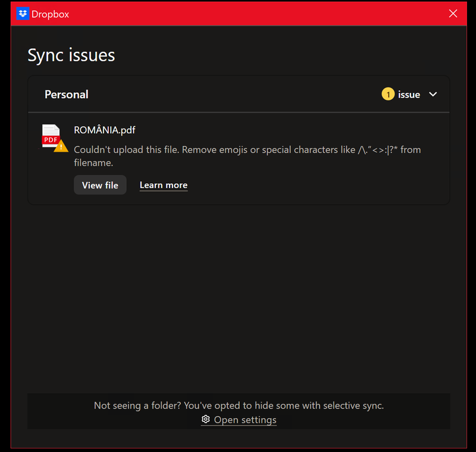The width and height of the screenshot is (476, 452).
Task: Click the Dropbox logo in the title bar
Action: click(x=23, y=14)
